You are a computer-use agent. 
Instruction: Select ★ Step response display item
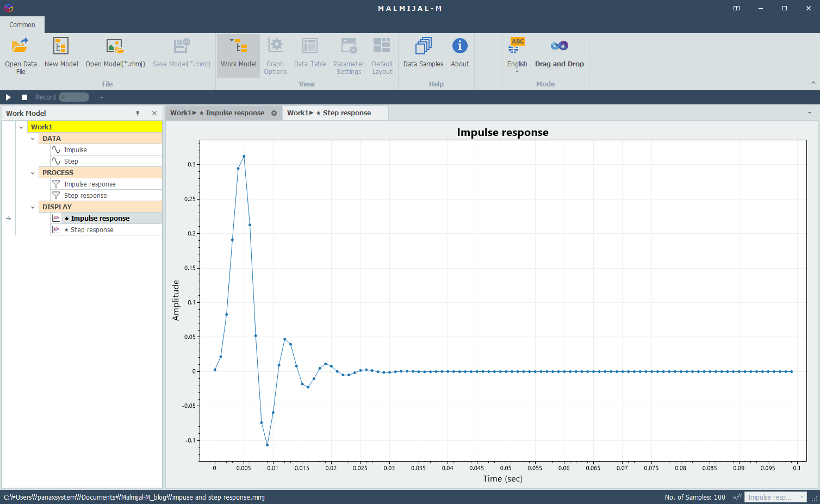click(106, 229)
